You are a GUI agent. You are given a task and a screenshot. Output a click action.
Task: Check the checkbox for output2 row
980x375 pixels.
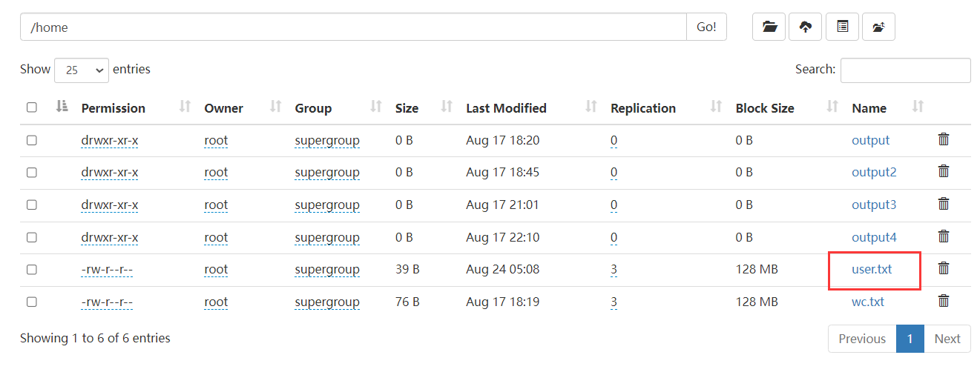coord(32,172)
